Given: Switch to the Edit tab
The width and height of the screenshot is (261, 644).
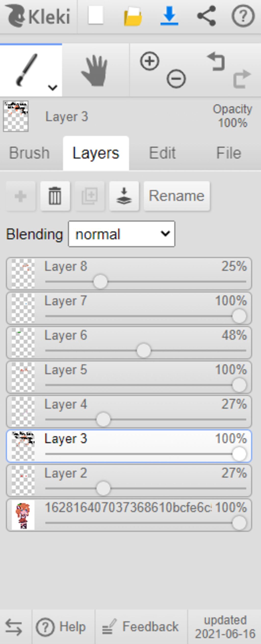Looking at the screenshot, I should pos(162,153).
